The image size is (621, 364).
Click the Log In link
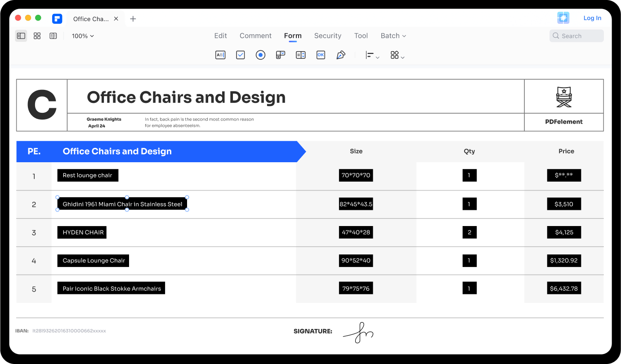[592, 18]
